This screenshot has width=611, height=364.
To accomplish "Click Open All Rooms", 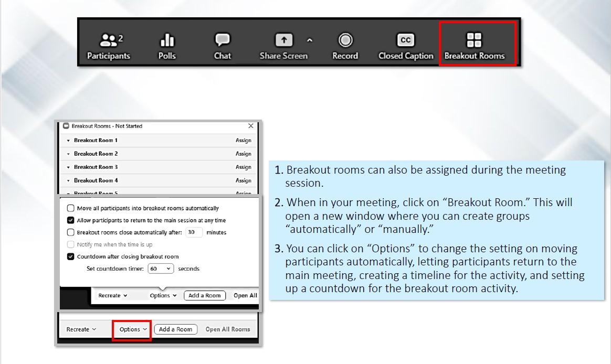I will point(228,329).
